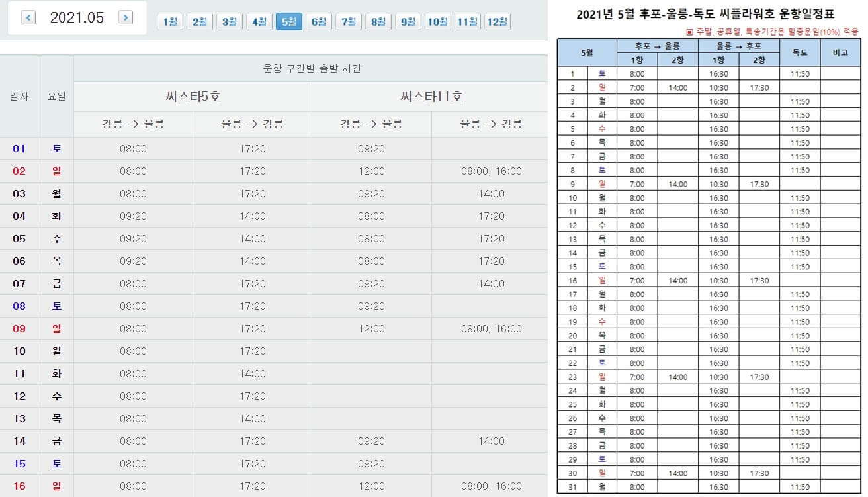The height and width of the screenshot is (497, 868).
Task: Click the 비고 column header
Action: click(x=840, y=53)
